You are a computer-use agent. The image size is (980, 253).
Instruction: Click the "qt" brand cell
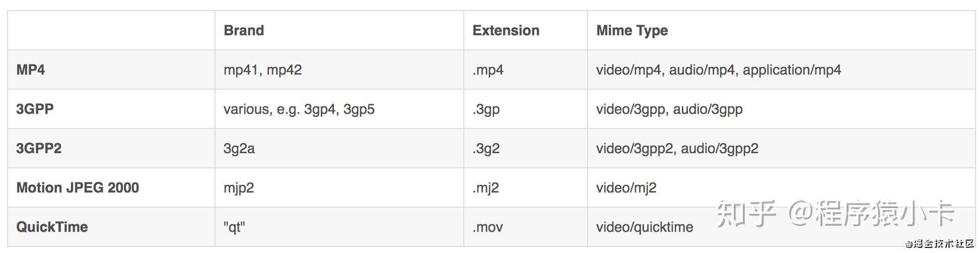pos(234,227)
